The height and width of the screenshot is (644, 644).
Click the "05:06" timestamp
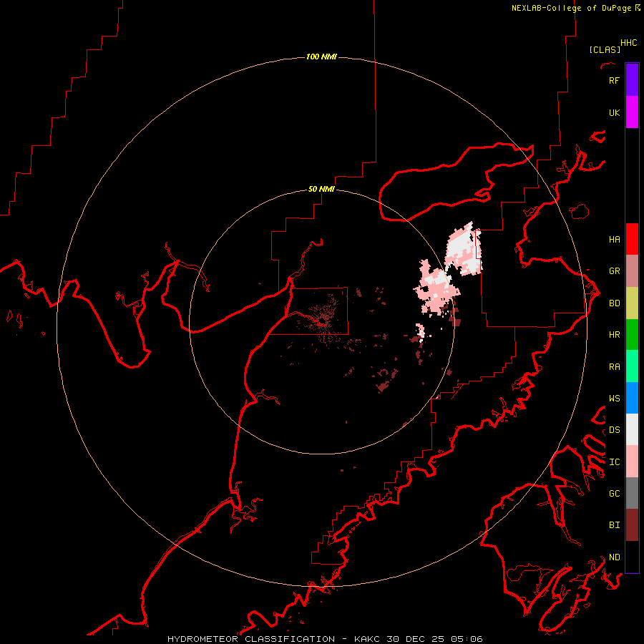pyautogui.click(x=467, y=639)
